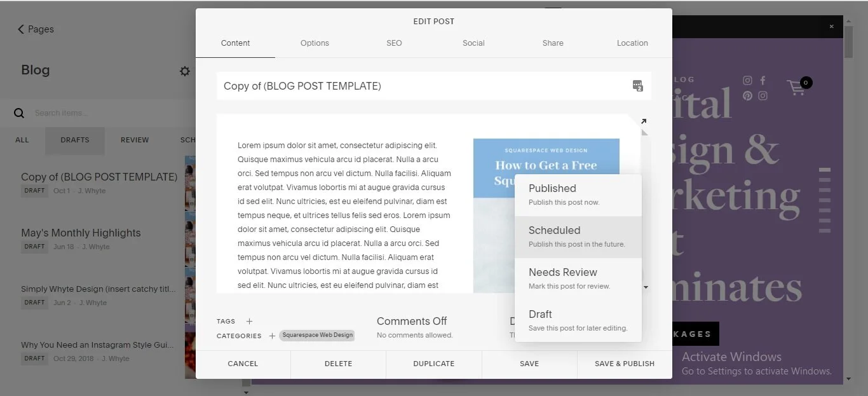The width and height of the screenshot is (868, 396).
Task: Open the Share tab
Action: (x=553, y=43)
